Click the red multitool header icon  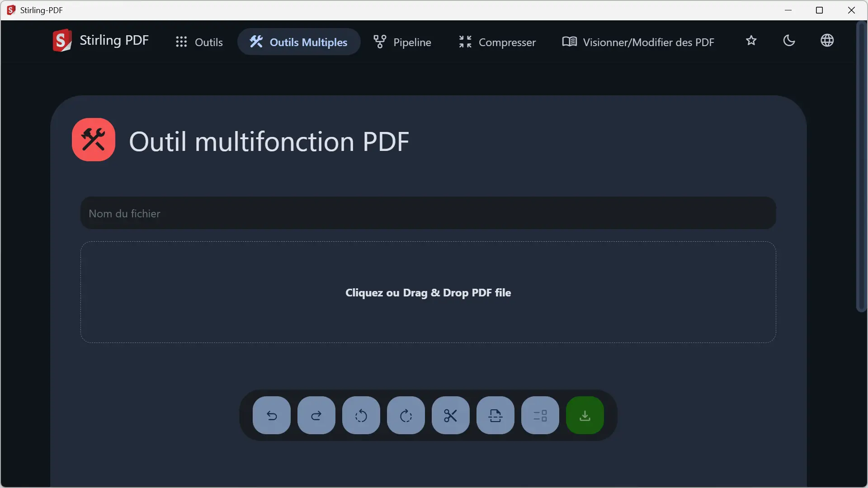tap(94, 140)
